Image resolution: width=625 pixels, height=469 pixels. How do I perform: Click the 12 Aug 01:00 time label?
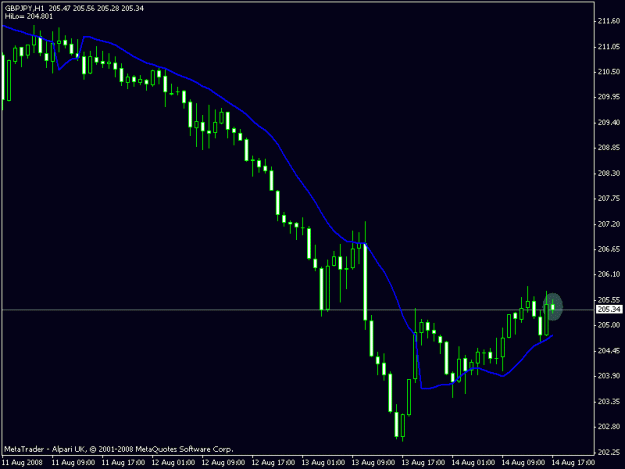173,462
